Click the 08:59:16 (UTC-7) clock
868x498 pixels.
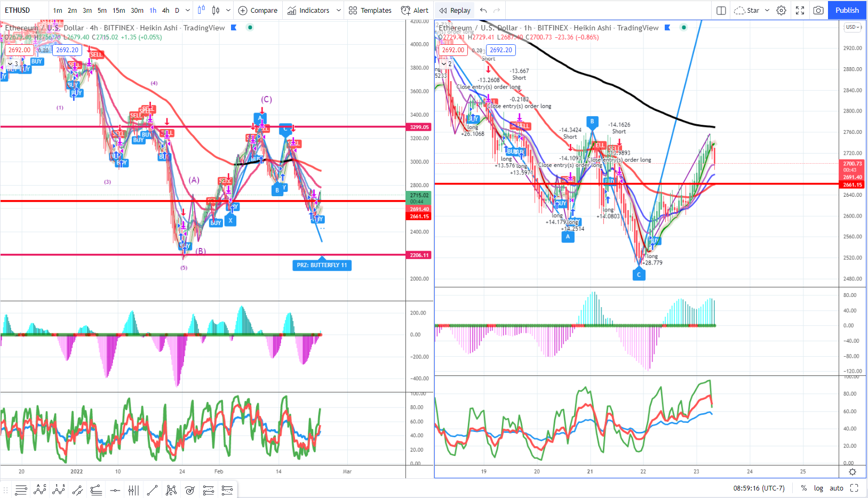tap(759, 488)
